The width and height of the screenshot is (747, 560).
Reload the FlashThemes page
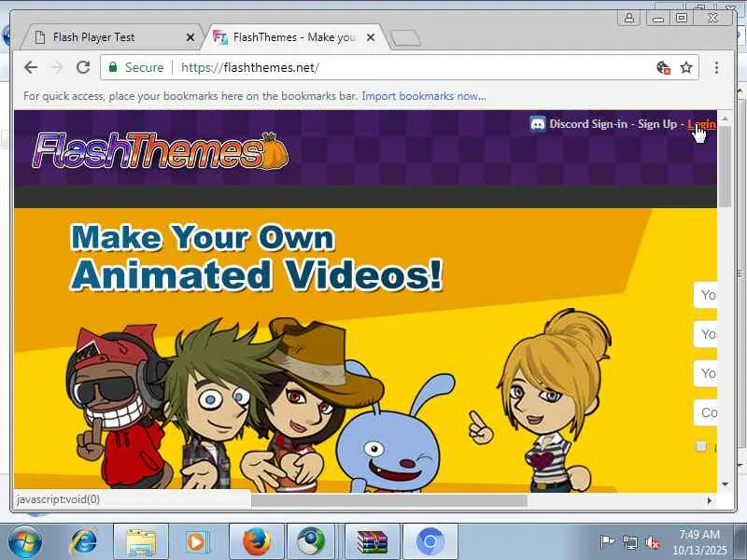click(x=83, y=67)
